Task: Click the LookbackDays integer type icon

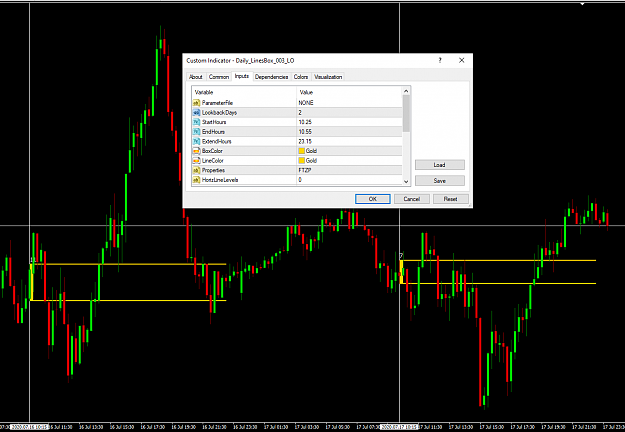Action: pyautogui.click(x=196, y=112)
